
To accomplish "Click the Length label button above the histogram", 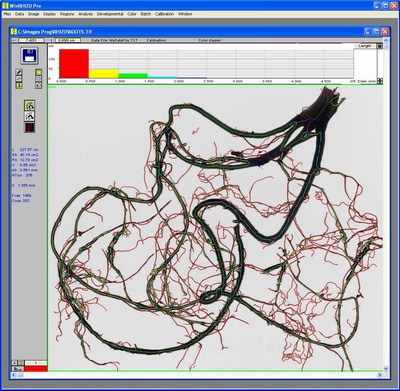I will coord(365,46).
